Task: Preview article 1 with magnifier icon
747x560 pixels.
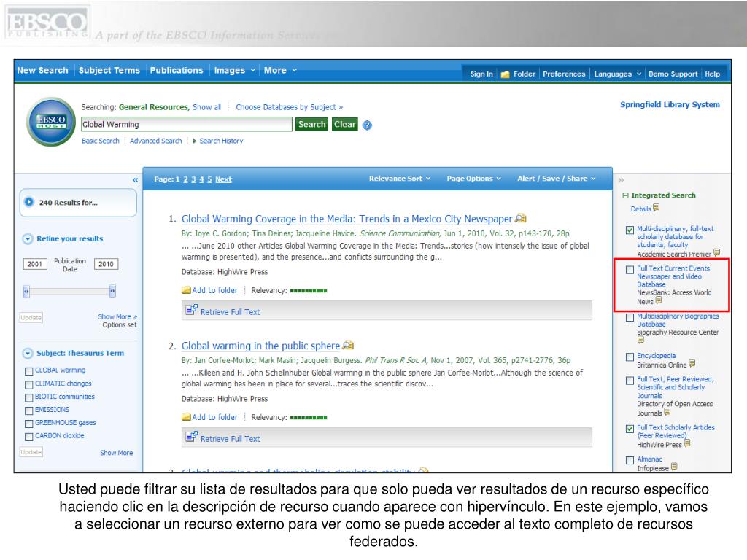Action: (x=521, y=218)
